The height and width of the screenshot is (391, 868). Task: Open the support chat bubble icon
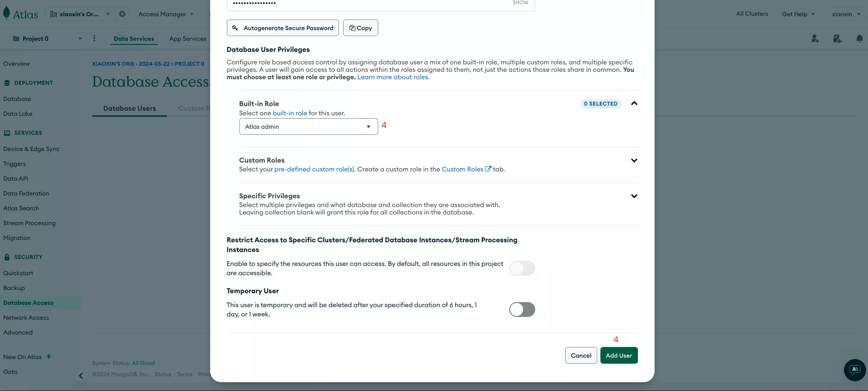[855, 370]
